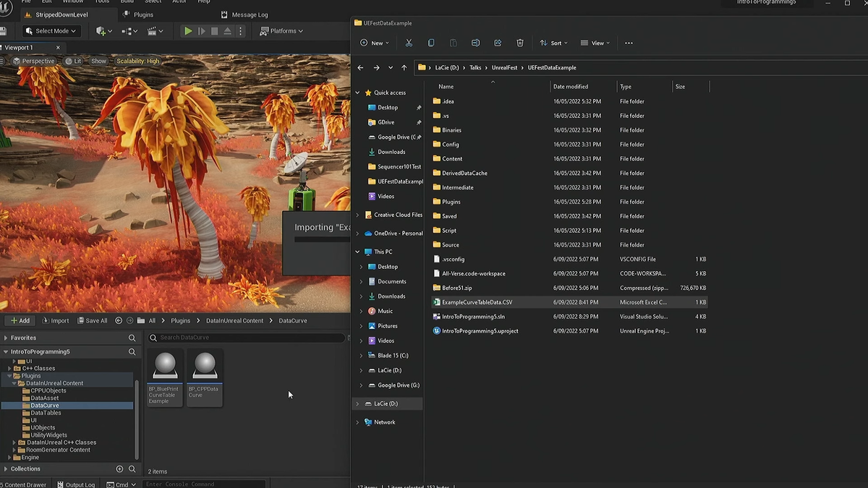Go back in Content Browser history
This screenshot has width=868, height=488.
(x=119, y=320)
